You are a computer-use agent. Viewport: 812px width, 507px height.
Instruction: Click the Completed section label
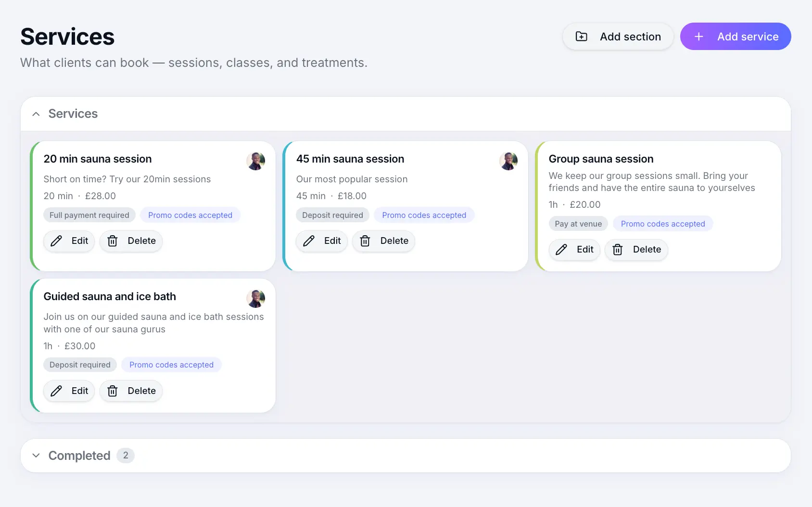(79, 456)
